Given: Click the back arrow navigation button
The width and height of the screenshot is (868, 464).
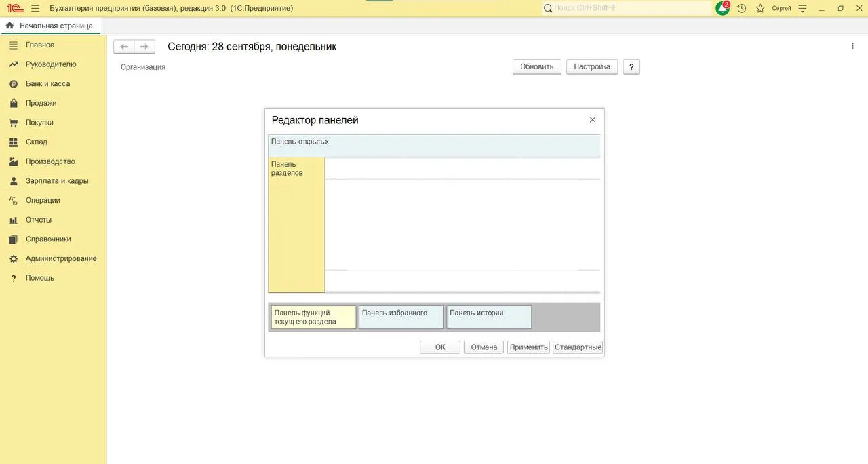Looking at the screenshot, I should 124,47.
